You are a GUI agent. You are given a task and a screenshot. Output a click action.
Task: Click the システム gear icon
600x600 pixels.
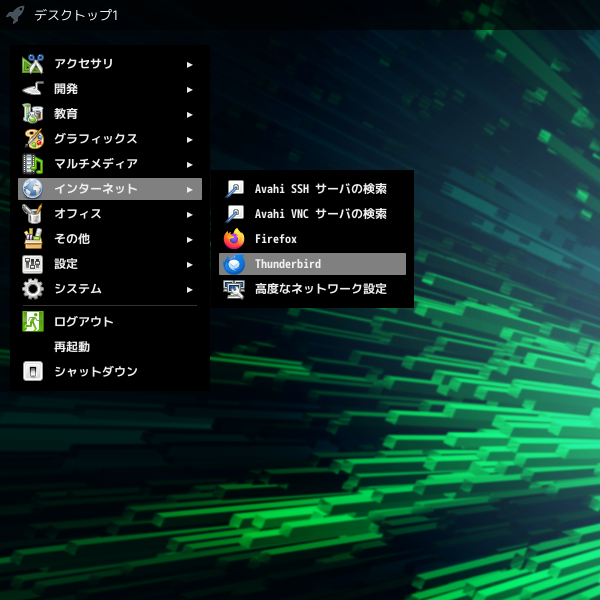33,289
